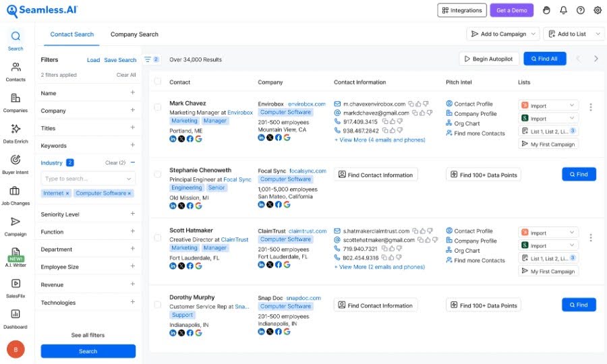This screenshot has height=364, width=607.
Task: Open the Add to Campaign dropdown
Action: click(503, 34)
